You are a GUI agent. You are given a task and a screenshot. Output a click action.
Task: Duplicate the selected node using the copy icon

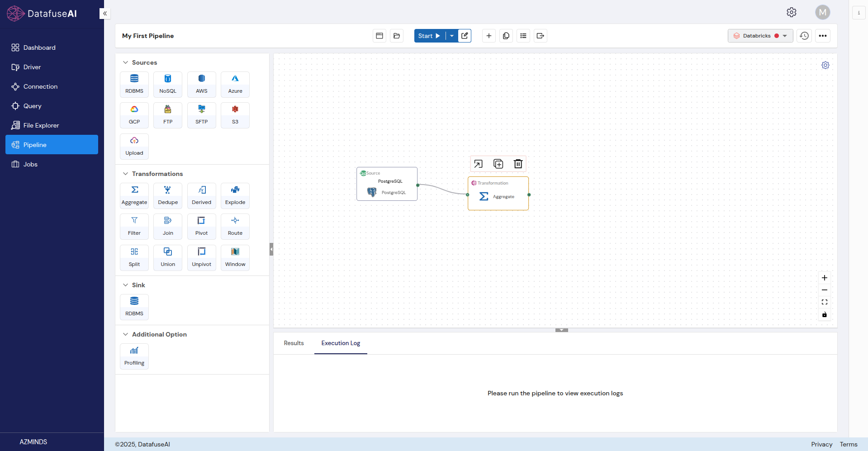498,164
